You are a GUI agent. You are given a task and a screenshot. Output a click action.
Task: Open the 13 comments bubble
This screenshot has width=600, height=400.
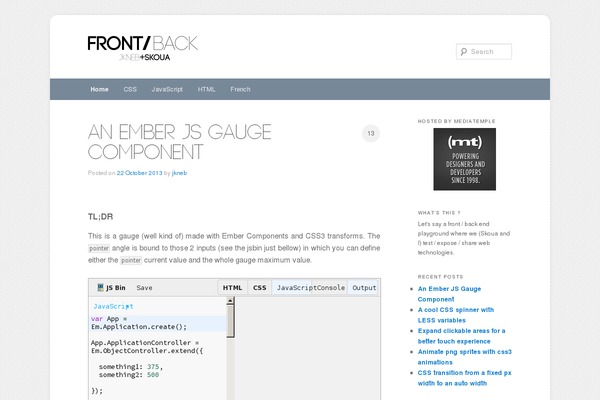[x=370, y=133]
